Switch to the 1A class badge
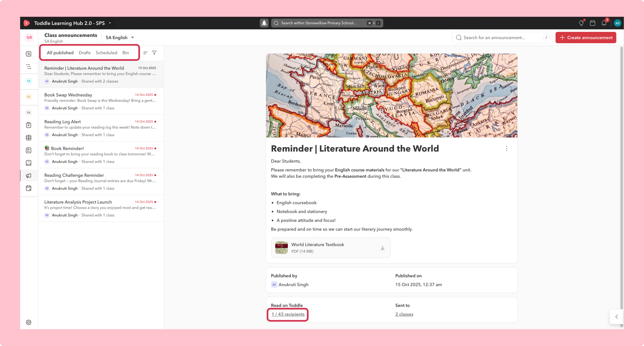Screen dimensions: 644x346 pyautogui.click(x=29, y=81)
